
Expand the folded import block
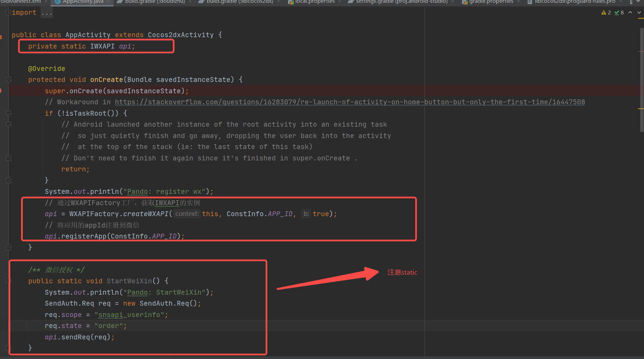tap(8, 13)
